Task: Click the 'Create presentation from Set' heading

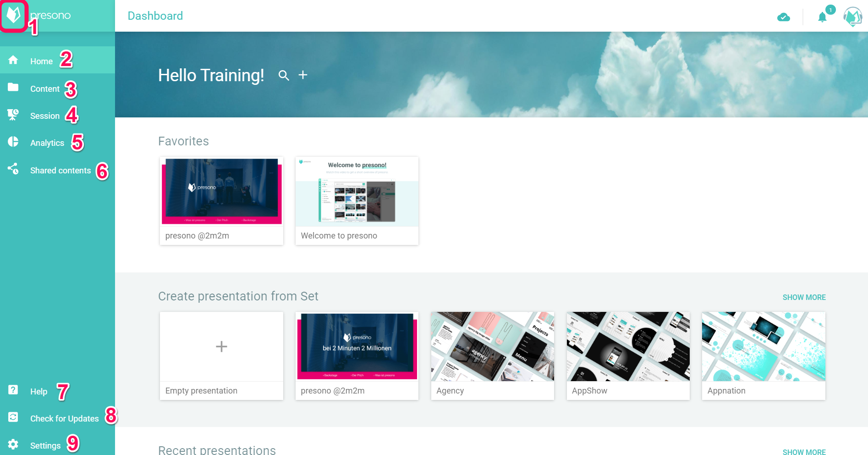Action: point(238,296)
